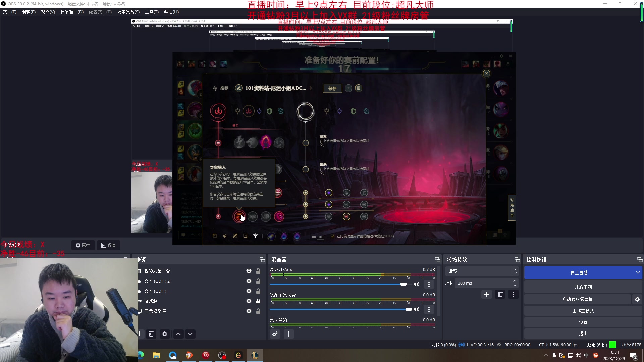
Task: Select the Hail of Blades keystone rune
Action: coord(279,143)
